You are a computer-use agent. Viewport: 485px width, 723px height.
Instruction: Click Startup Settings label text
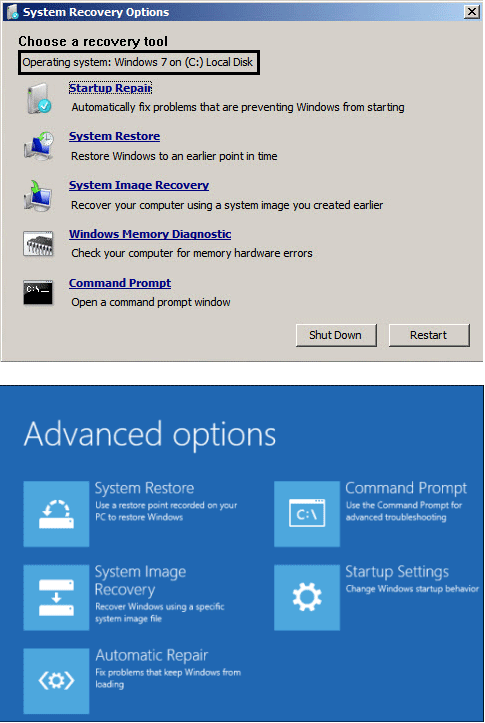pyautogui.click(x=397, y=572)
